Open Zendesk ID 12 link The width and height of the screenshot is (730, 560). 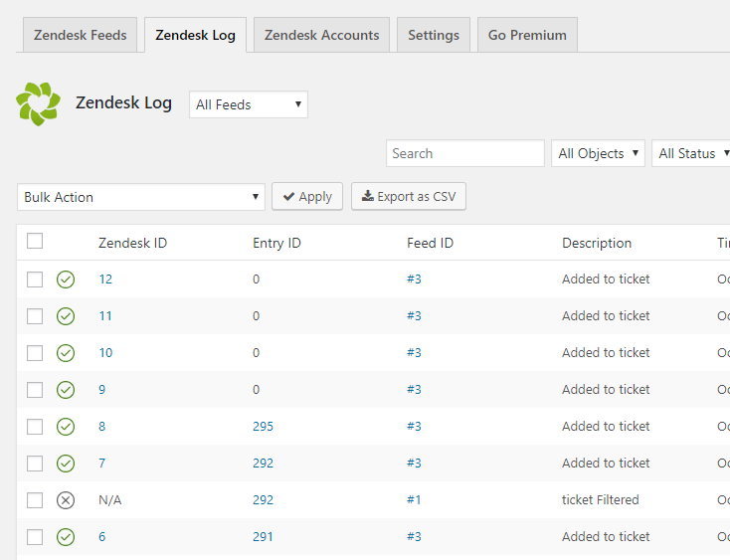point(105,280)
